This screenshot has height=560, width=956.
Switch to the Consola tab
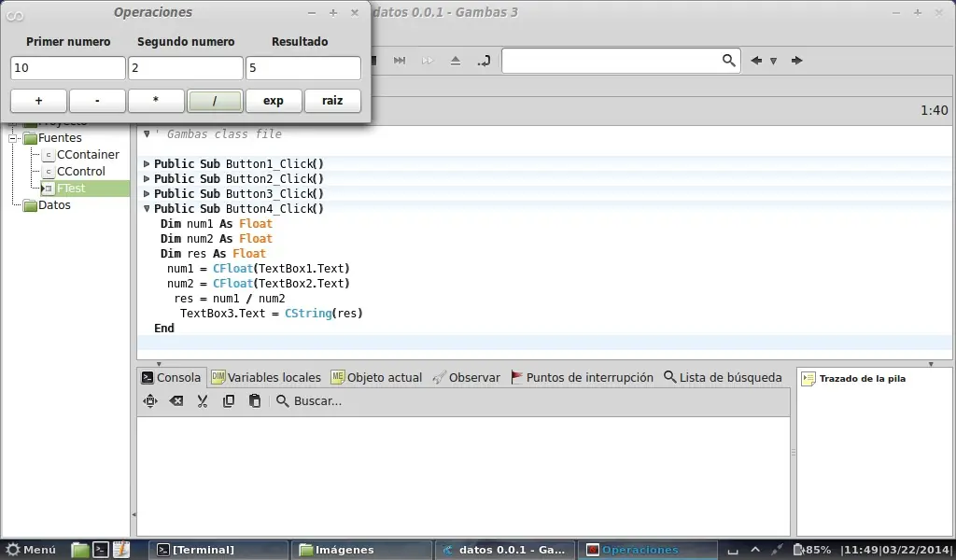(172, 378)
